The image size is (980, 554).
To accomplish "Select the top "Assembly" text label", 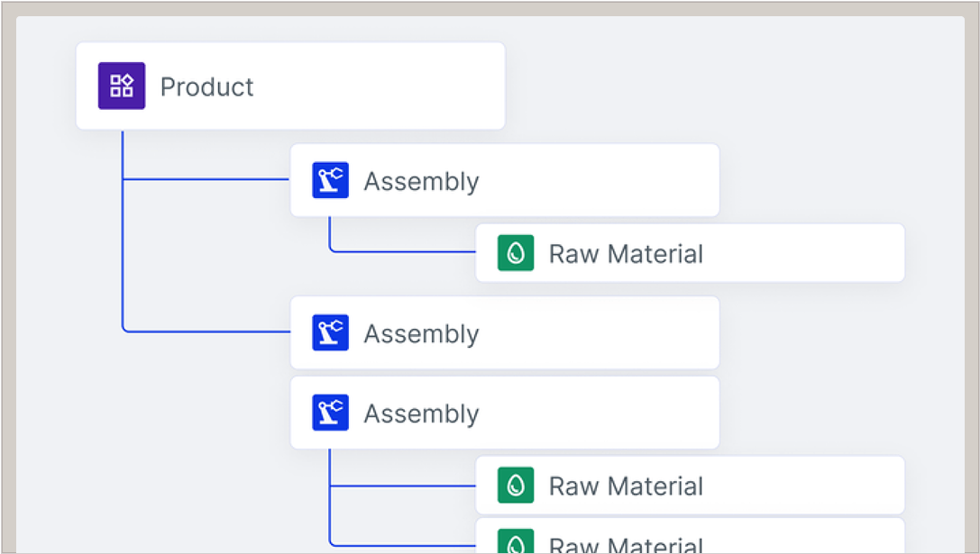I will (x=421, y=181).
